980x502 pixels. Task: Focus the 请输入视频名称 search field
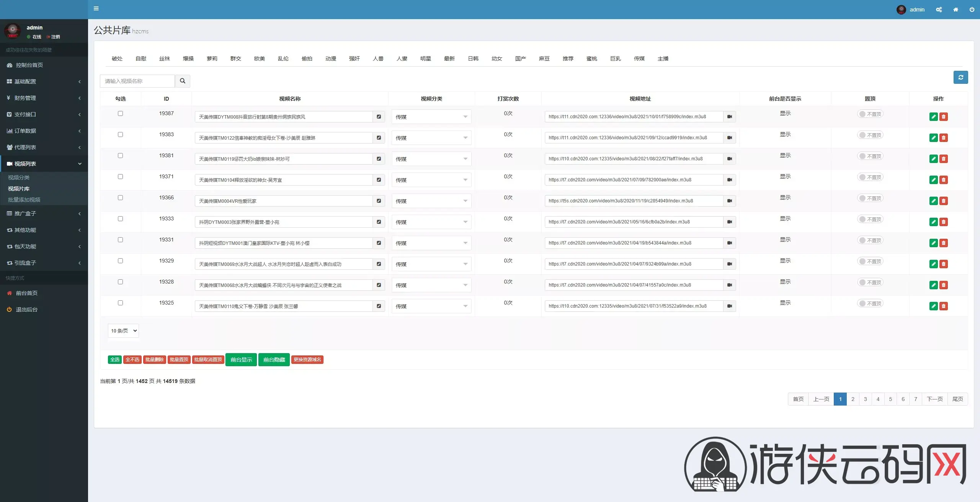tap(137, 81)
